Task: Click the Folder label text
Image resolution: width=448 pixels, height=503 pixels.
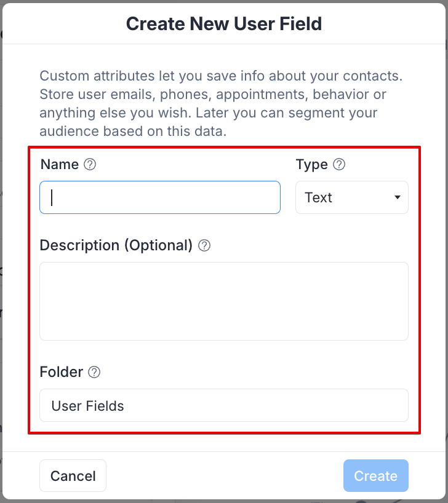Action: coord(61,372)
